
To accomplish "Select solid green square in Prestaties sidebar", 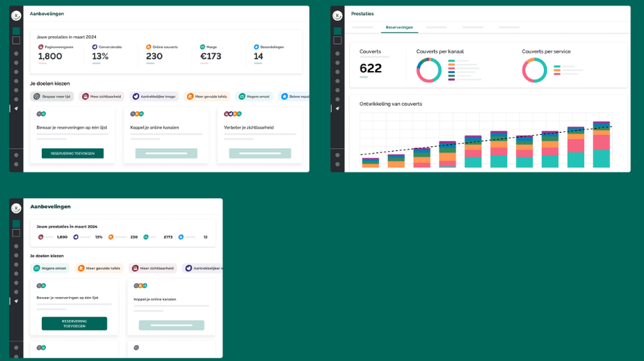I will pyautogui.click(x=337, y=31).
